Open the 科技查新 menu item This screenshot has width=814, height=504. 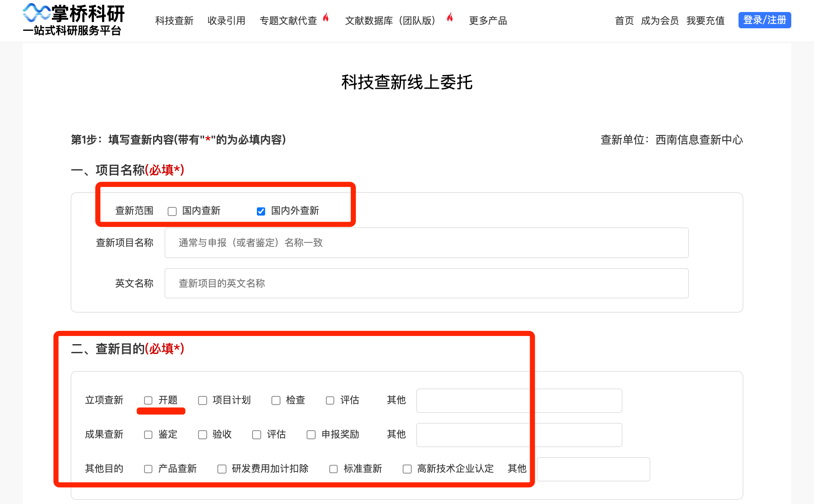click(x=174, y=21)
